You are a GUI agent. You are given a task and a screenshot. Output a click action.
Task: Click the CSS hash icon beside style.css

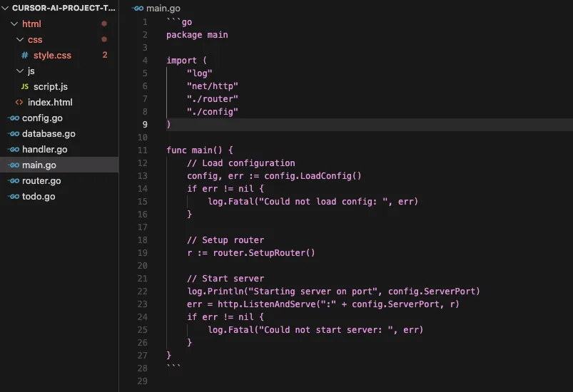pyautogui.click(x=24, y=55)
